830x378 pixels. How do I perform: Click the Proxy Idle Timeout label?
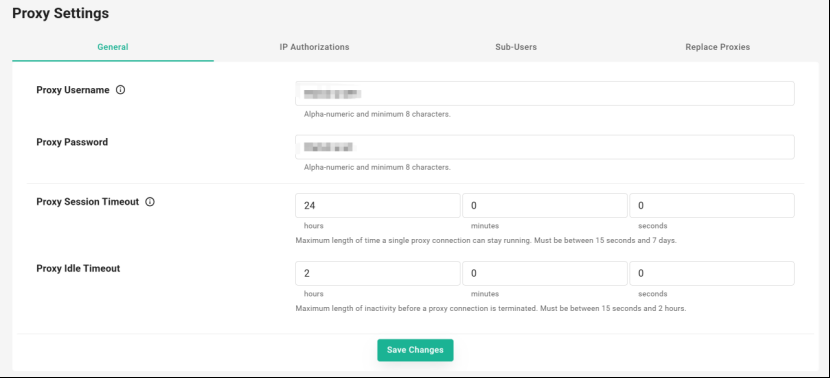pyautogui.click(x=78, y=268)
